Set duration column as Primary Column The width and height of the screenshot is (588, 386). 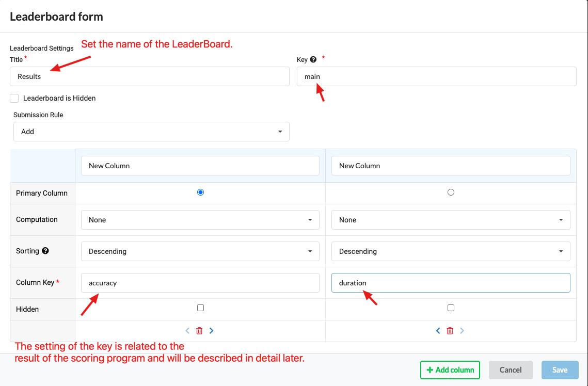pos(451,192)
